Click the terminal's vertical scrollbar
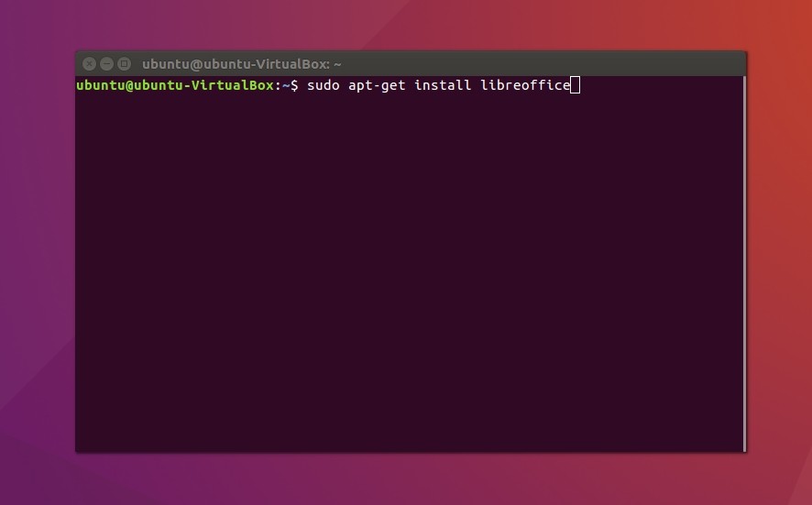This screenshot has height=505, width=812. tap(744, 264)
